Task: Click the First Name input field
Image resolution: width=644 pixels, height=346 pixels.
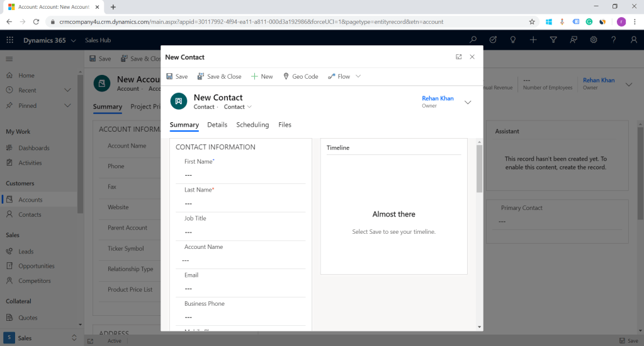Action: click(x=242, y=175)
